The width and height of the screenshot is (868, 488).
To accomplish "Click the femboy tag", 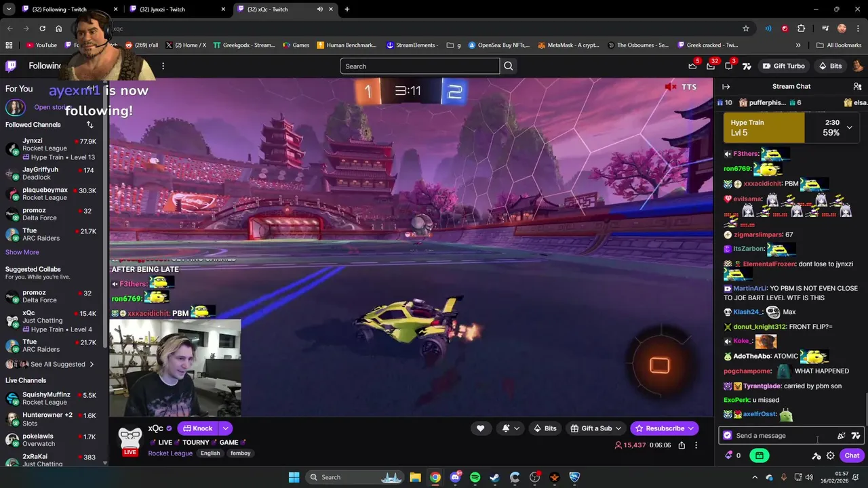I will coord(240,453).
